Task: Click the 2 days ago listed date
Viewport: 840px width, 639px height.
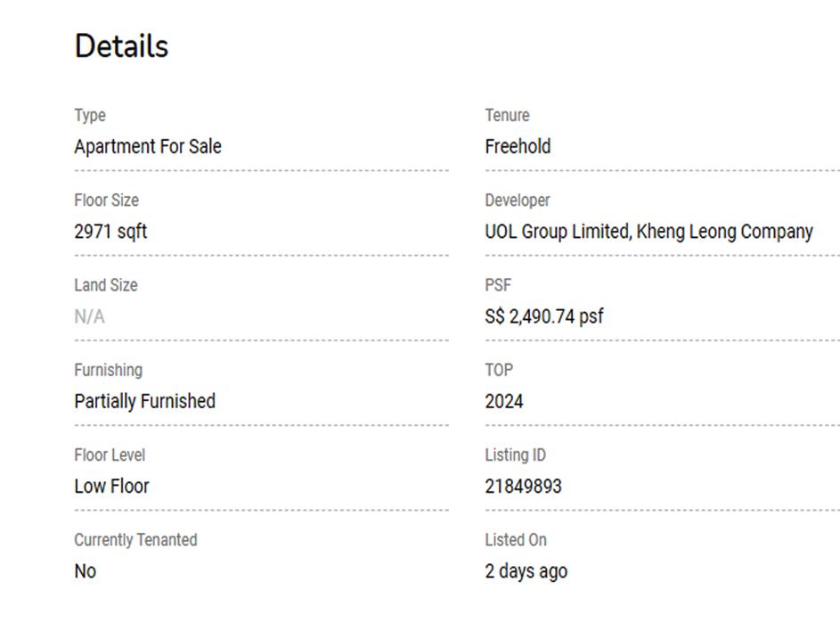Action: 526,571
